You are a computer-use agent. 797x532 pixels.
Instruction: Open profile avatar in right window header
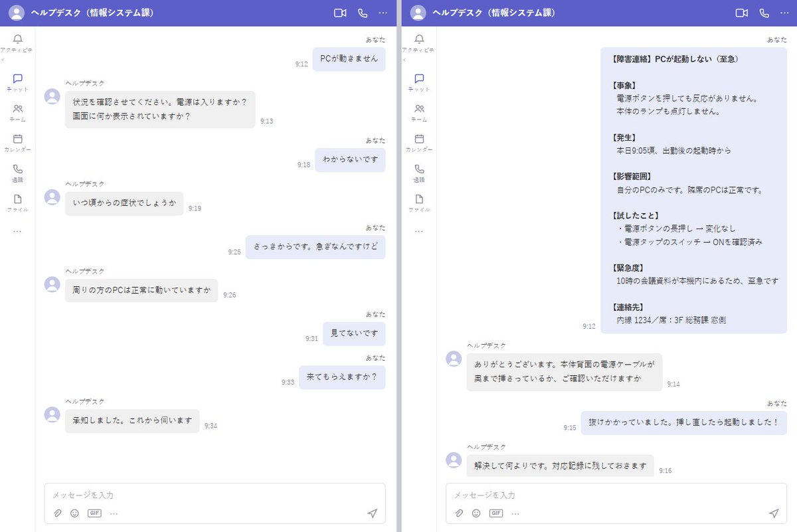(x=418, y=13)
